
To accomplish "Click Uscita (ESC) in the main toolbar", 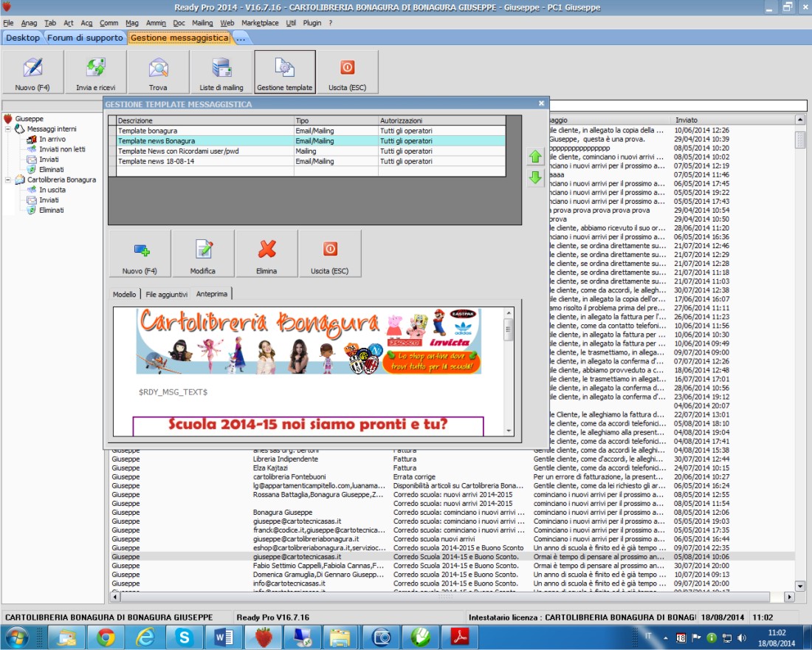I will point(348,72).
